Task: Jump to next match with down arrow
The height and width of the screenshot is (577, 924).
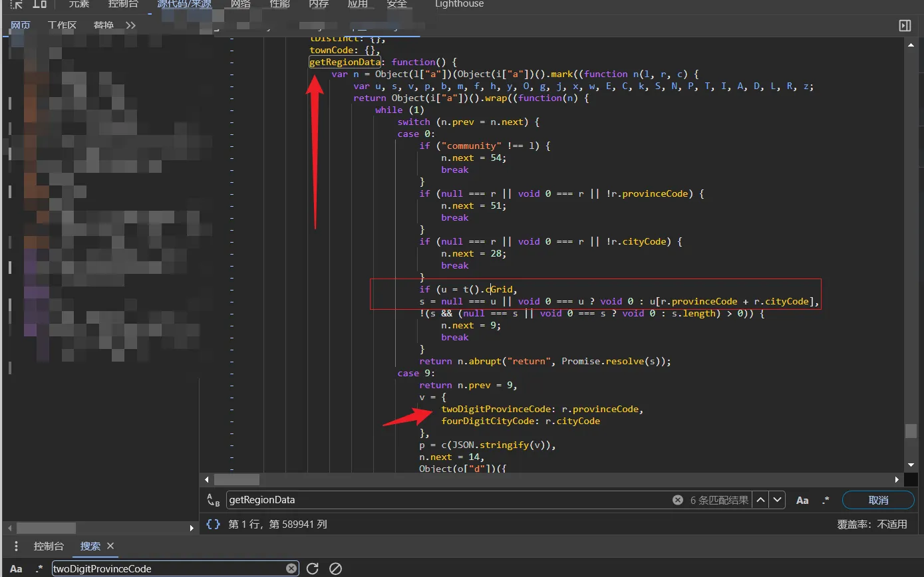Action: (777, 500)
